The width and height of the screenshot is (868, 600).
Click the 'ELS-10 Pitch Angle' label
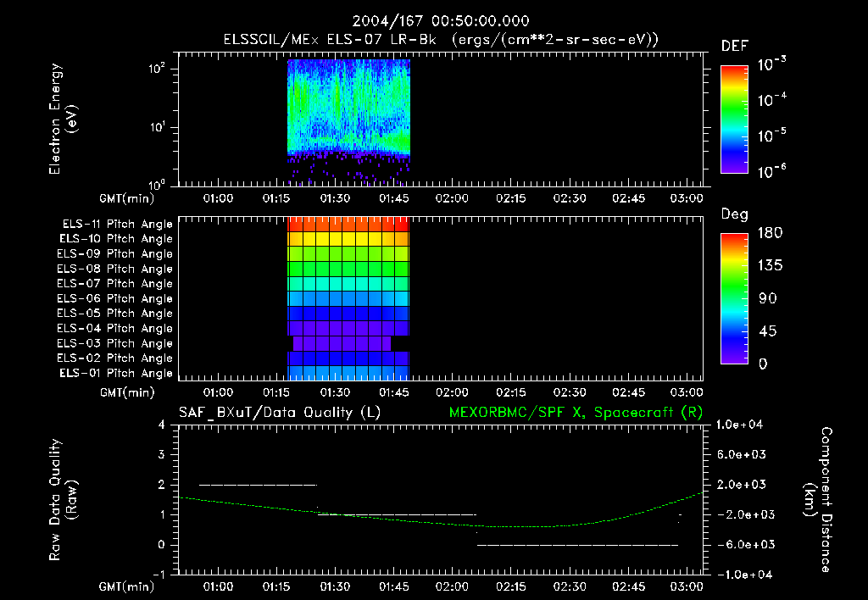[x=116, y=239]
